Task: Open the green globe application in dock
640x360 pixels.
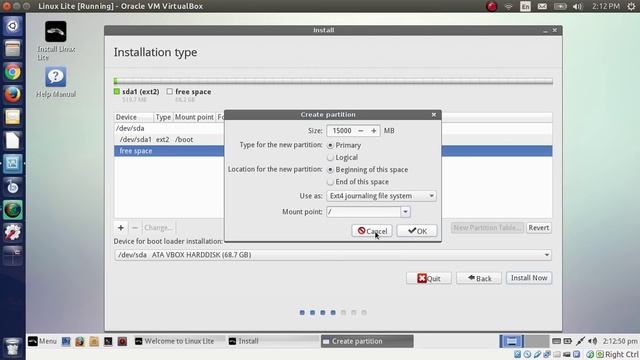Action: pos(13,210)
